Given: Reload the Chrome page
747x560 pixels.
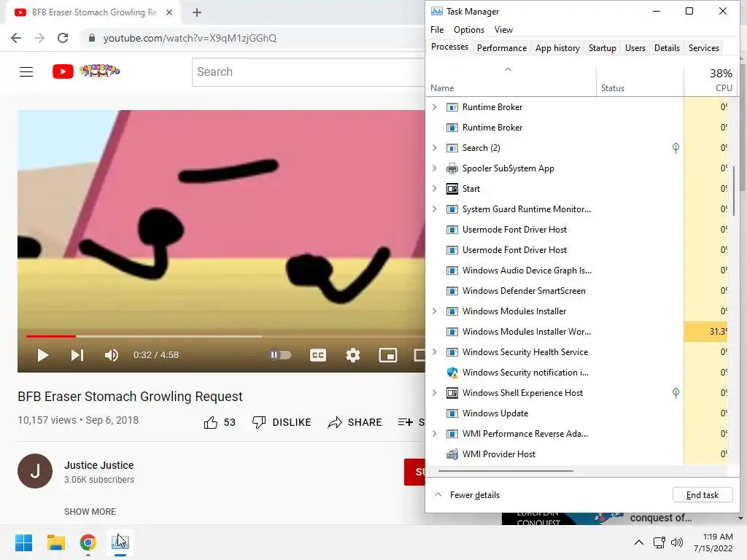Looking at the screenshot, I should pos(63,38).
